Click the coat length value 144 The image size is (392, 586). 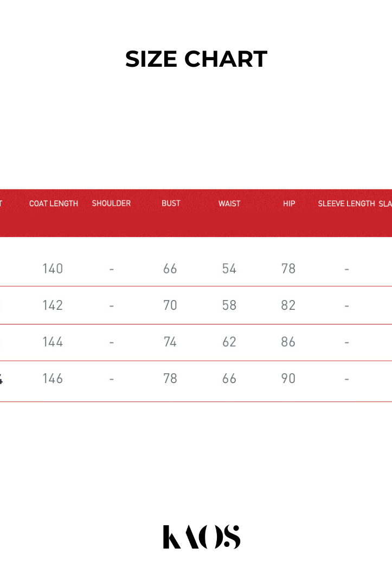pyautogui.click(x=53, y=342)
